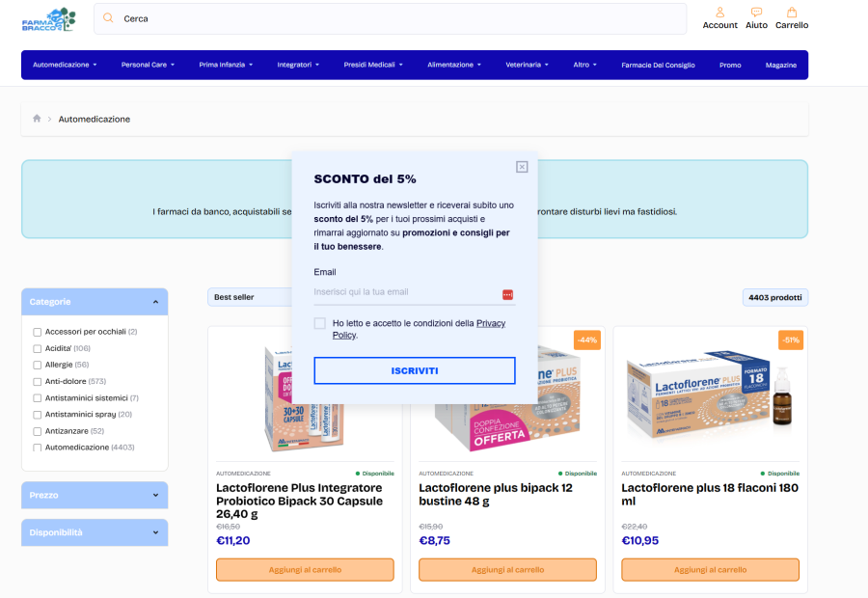Open the Veterinaria nav menu
The height and width of the screenshot is (598, 868).
527,65
